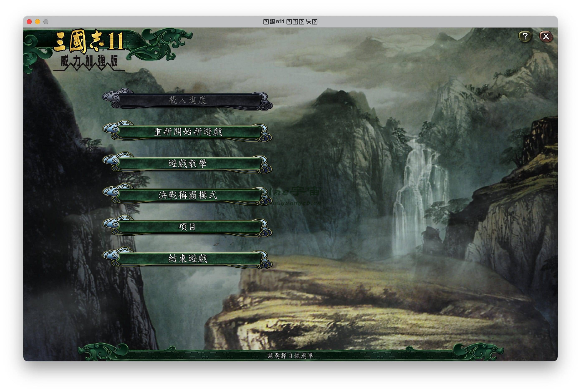The width and height of the screenshot is (581, 392).
Task: Click the golden 三國志11 logo
Action: [89, 41]
